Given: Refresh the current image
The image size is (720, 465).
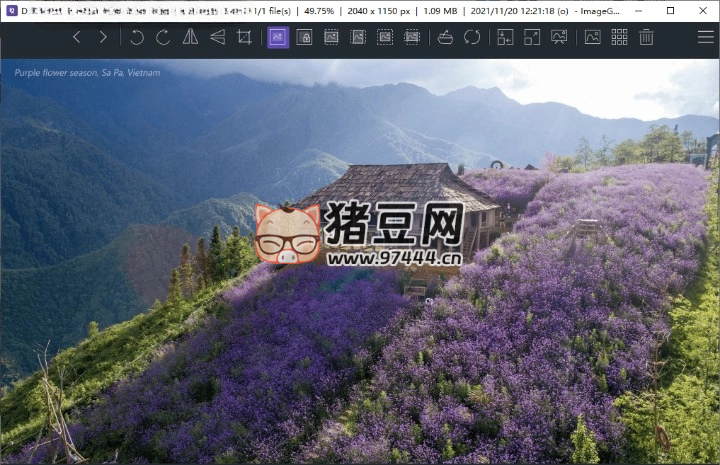Looking at the screenshot, I should click(472, 37).
